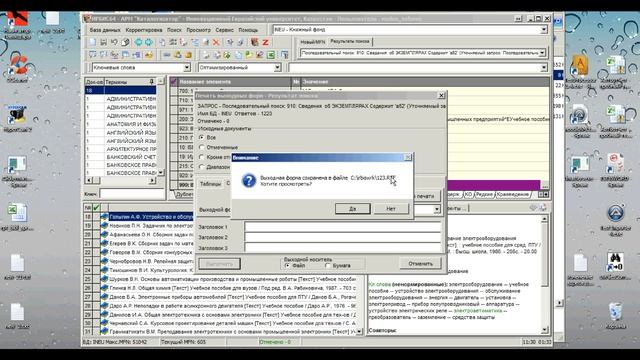Screen dimensions: 640x360
Task: Open the 'Корректировка' menu
Action: [x=144, y=30]
